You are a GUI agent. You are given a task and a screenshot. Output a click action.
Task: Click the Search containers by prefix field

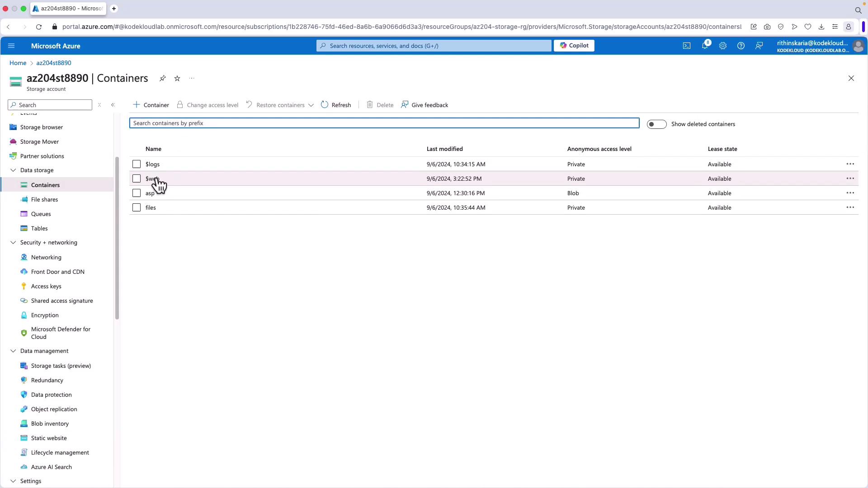(384, 123)
